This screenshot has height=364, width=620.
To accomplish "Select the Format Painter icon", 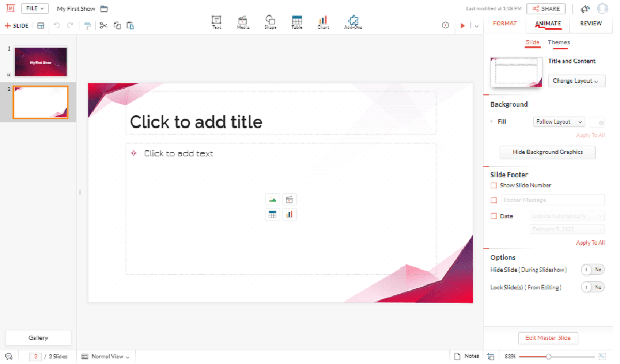I will coord(87,25).
